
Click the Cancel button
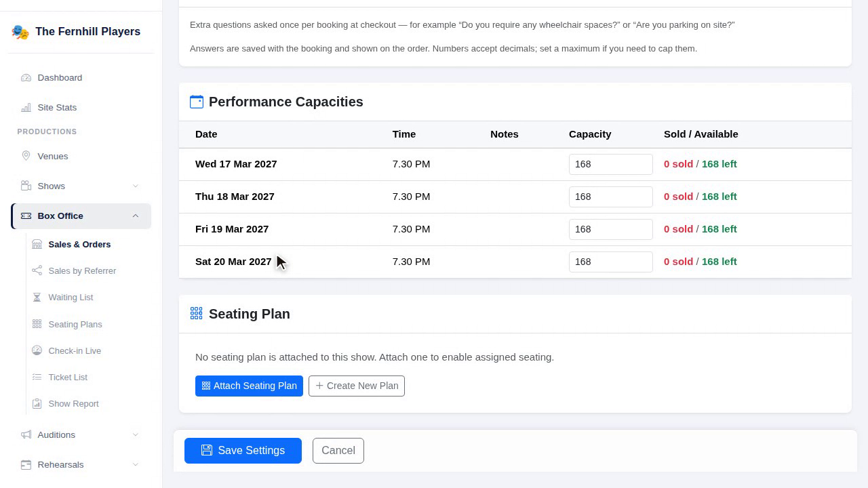(x=338, y=451)
